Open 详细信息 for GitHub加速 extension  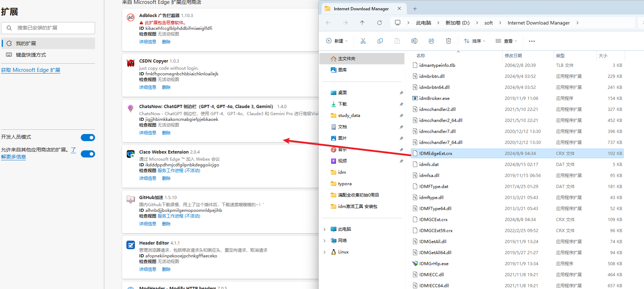148,224
